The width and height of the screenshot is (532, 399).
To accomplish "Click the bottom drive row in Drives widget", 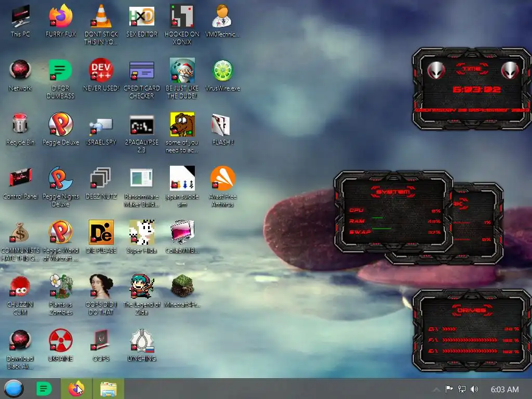I will pos(474,351).
